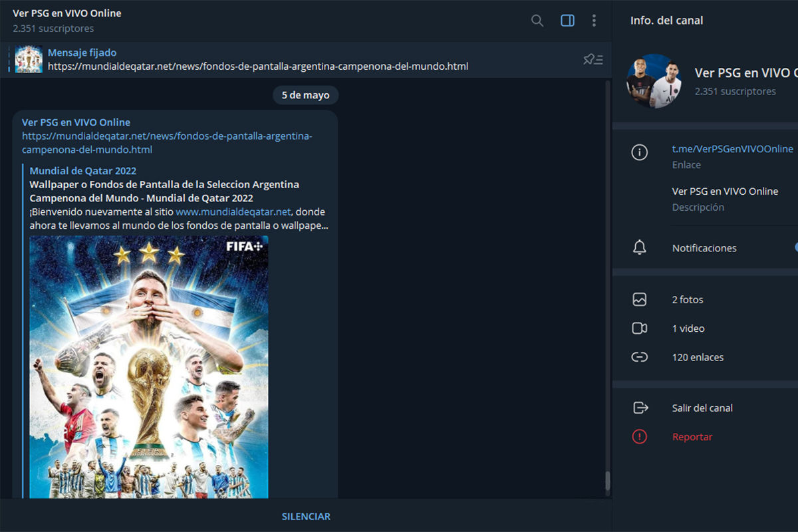Click the Reportar warning icon
This screenshot has height=532, width=798.
tap(639, 436)
